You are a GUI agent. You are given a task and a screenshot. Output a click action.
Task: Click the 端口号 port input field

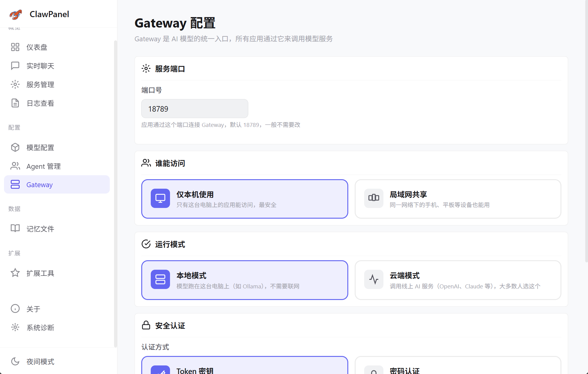(194, 109)
